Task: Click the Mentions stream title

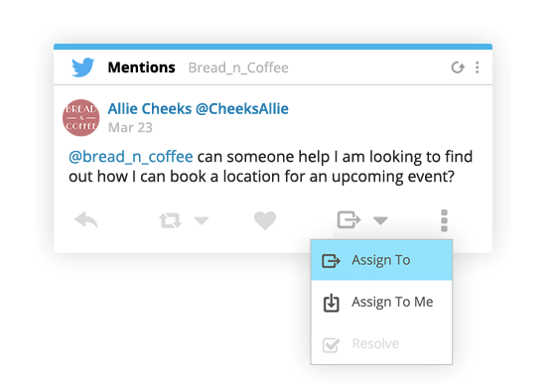Action: coord(141,67)
